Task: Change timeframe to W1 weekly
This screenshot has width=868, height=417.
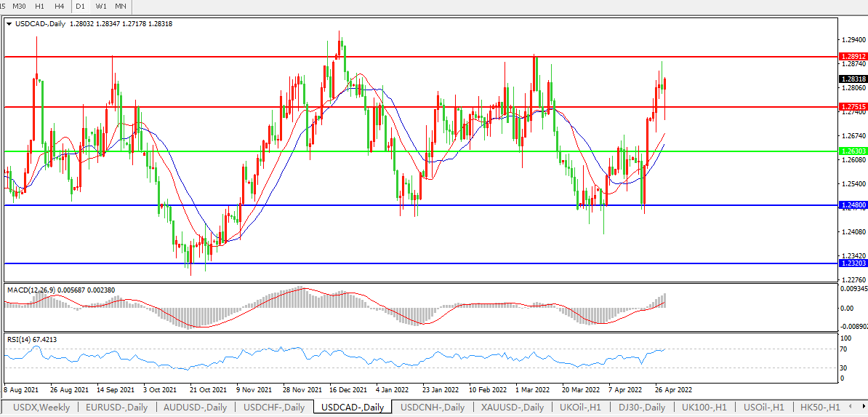Action: (x=101, y=6)
